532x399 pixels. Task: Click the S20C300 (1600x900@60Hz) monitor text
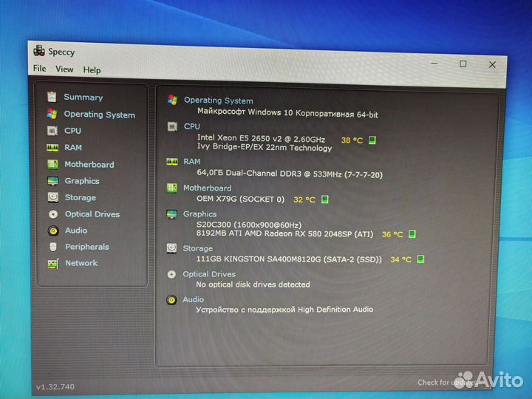[249, 225]
